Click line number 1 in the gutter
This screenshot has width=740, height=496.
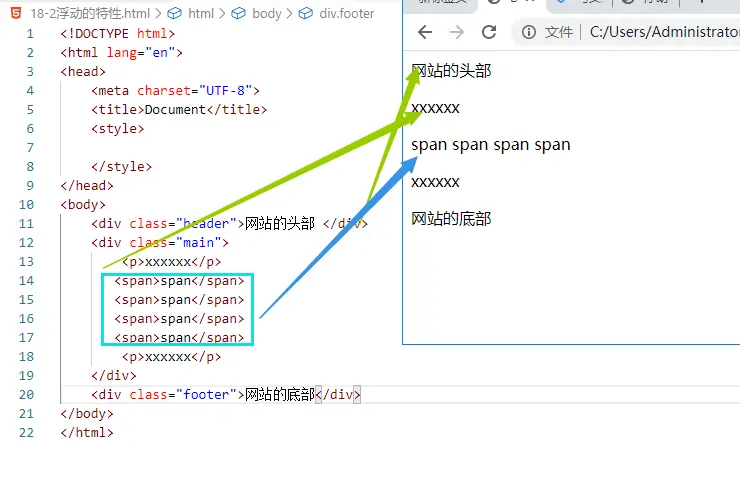30,34
